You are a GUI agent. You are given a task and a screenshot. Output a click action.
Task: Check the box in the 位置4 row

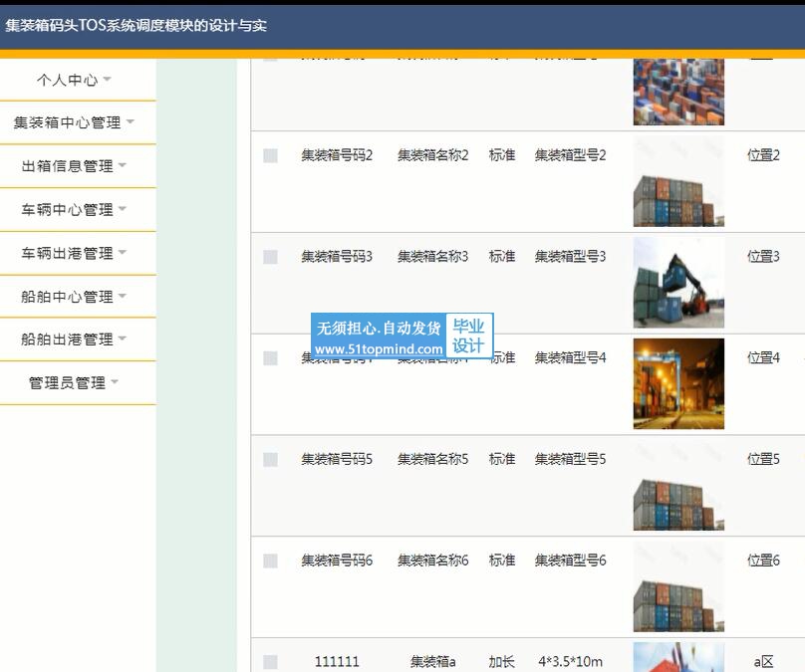tap(271, 358)
